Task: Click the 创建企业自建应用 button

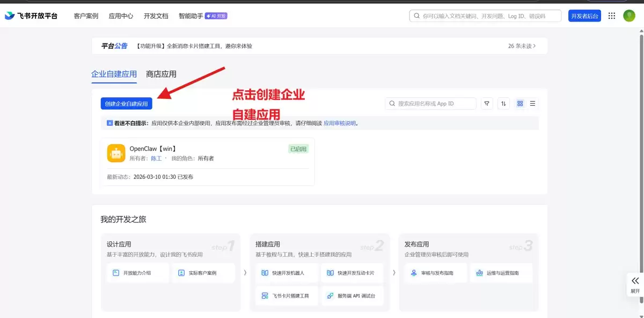Action: point(126,104)
